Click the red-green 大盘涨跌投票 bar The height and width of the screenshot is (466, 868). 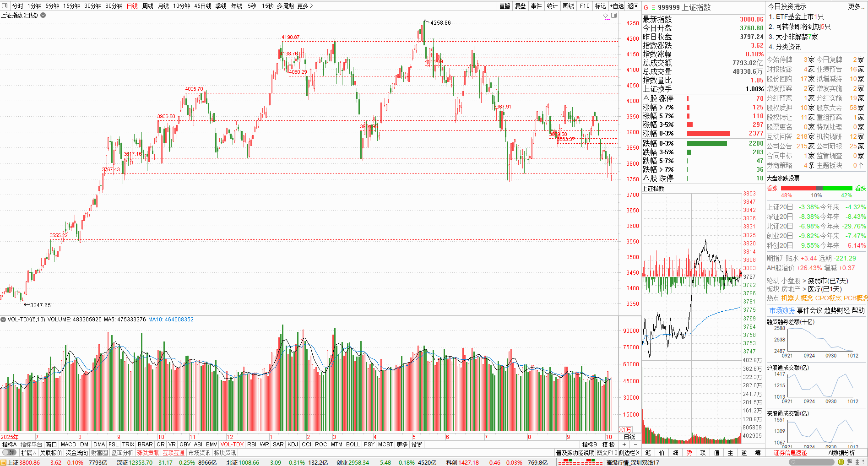pos(816,188)
